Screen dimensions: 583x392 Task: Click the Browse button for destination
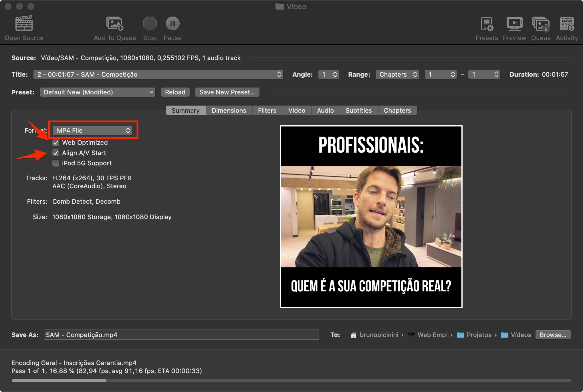[x=553, y=335]
